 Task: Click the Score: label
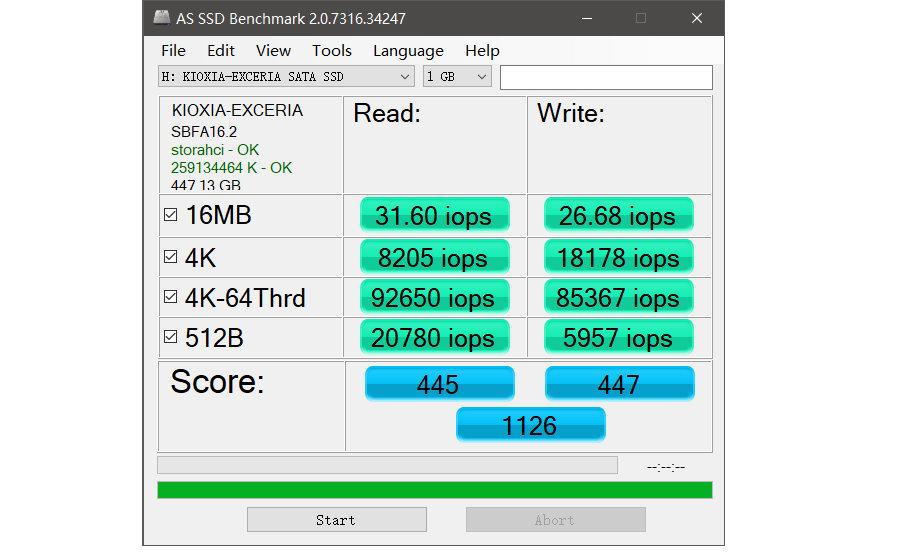pos(217,381)
